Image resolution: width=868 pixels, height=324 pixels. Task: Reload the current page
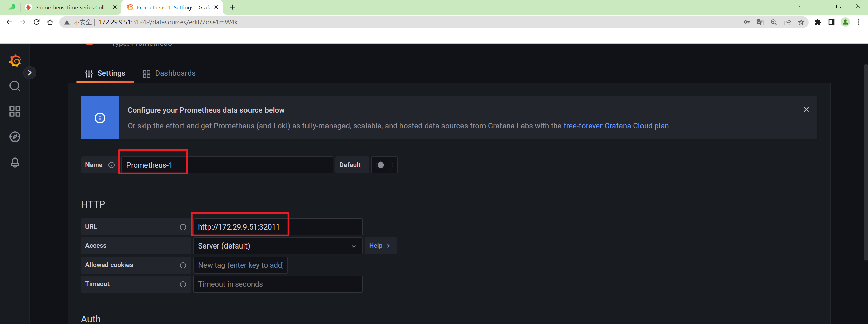coord(36,22)
